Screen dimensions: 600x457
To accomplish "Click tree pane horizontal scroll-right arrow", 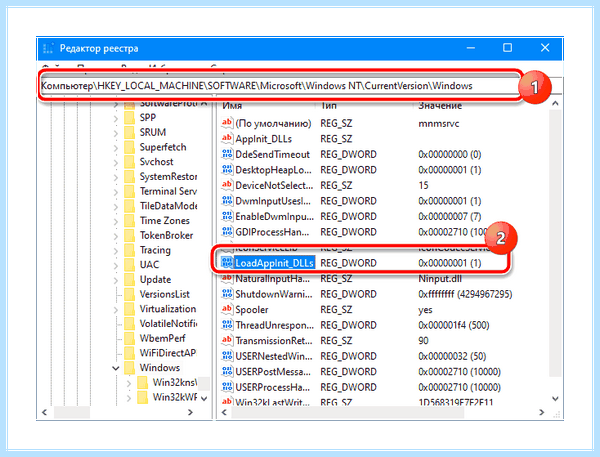I will click(x=191, y=412).
